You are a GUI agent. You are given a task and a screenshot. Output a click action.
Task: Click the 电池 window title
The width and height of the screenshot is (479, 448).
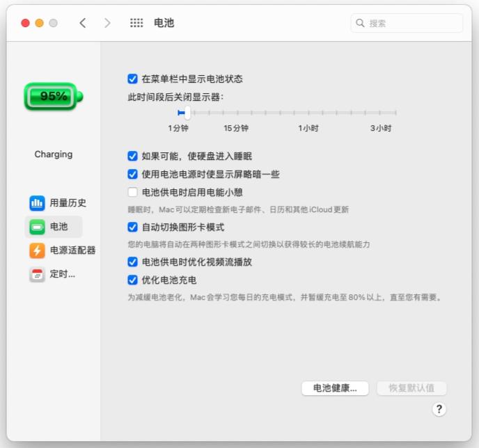(164, 23)
